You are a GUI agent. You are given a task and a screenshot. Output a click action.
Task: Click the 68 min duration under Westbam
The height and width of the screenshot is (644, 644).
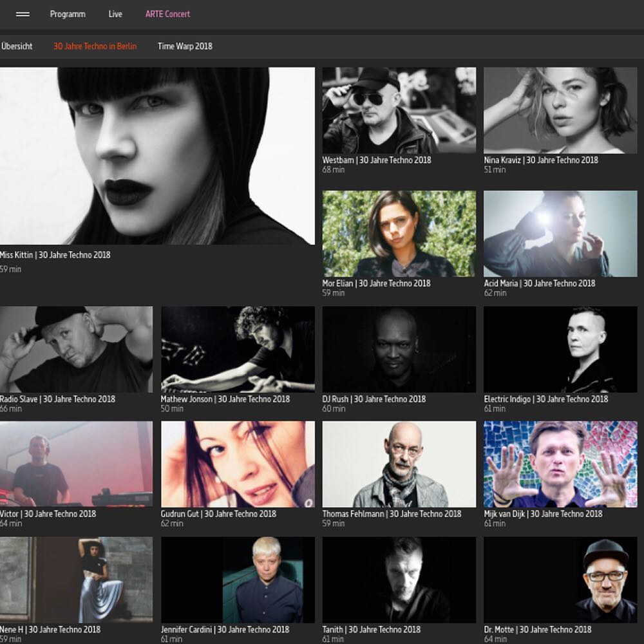click(x=334, y=169)
